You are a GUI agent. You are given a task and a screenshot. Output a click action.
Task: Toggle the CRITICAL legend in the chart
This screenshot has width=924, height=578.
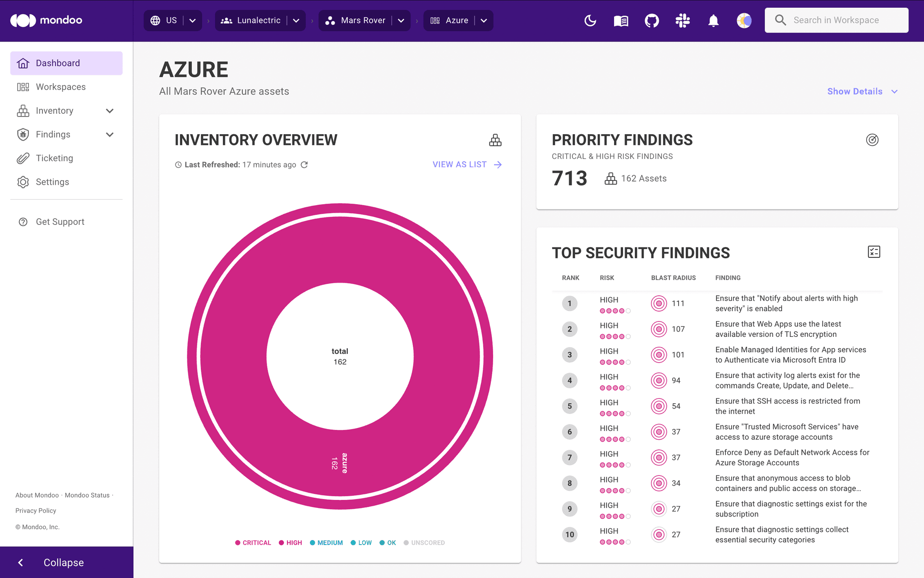coord(253,542)
